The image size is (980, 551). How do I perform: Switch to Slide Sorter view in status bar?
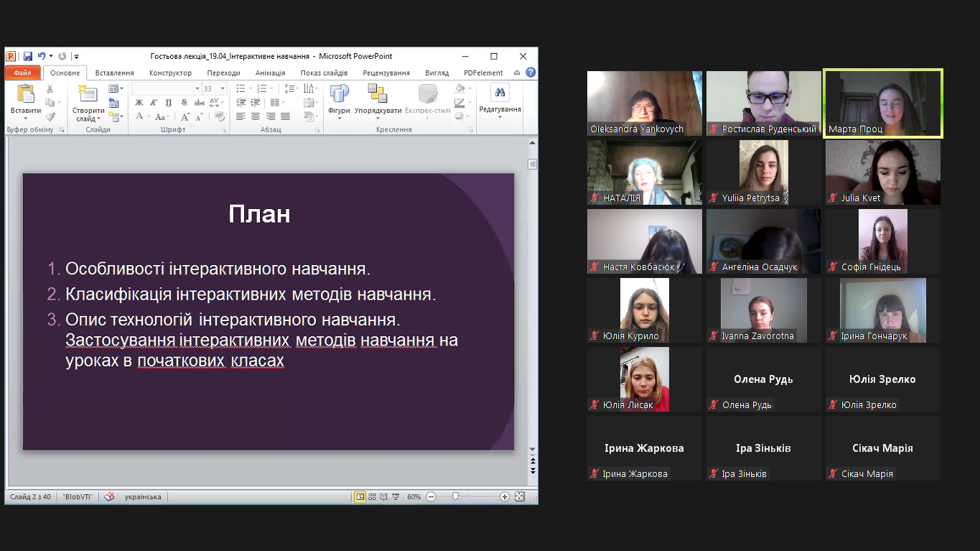click(372, 496)
